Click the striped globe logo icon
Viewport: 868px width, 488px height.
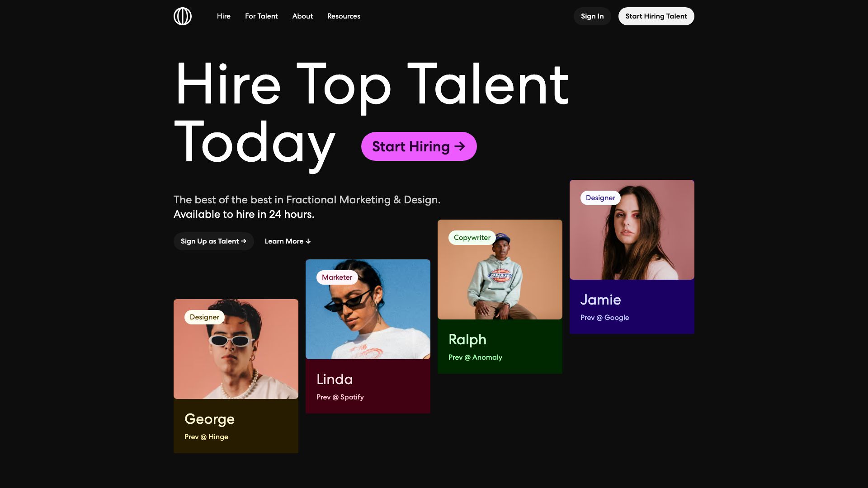[182, 16]
